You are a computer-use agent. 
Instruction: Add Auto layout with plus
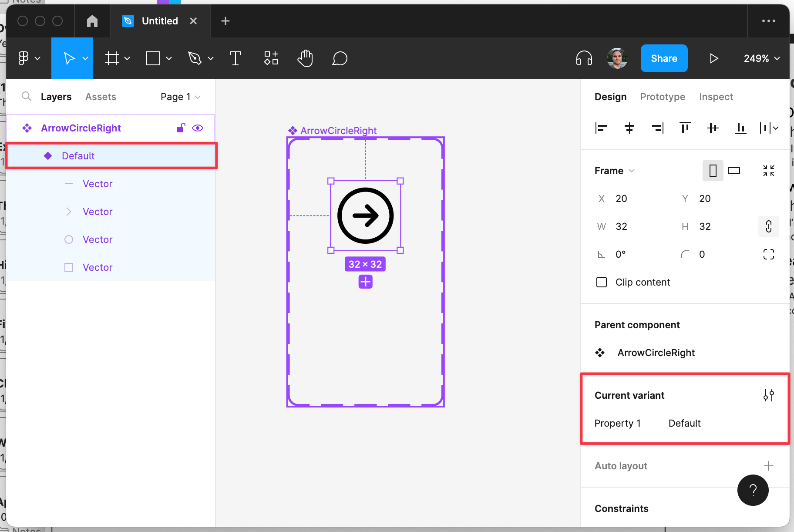[769, 466]
